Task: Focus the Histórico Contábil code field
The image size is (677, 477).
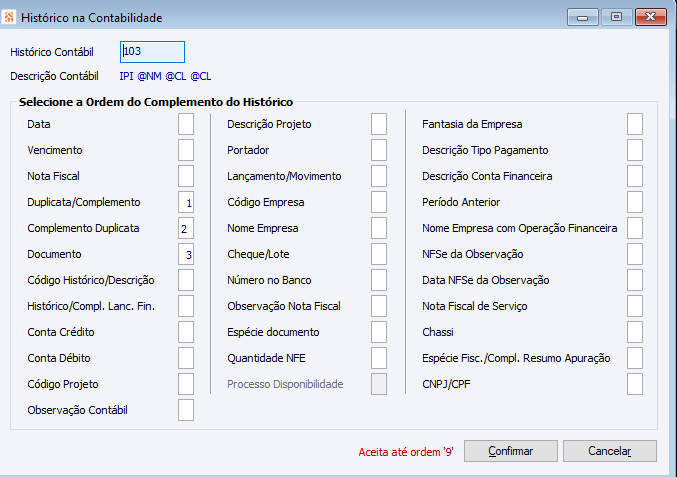Action: [152, 52]
